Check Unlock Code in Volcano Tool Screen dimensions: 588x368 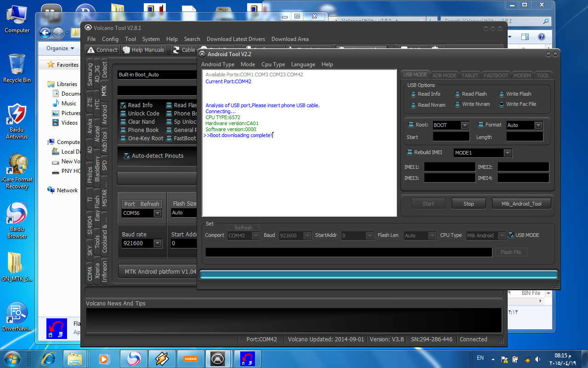[123, 113]
